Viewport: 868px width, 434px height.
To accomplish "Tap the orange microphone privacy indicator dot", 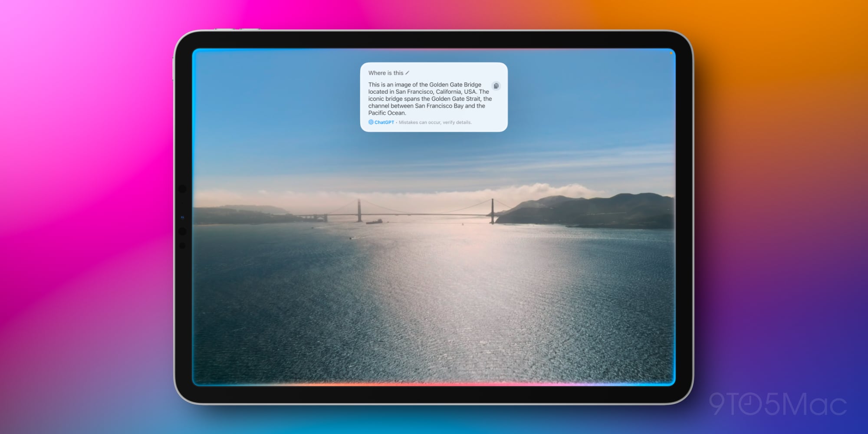I will click(x=671, y=53).
